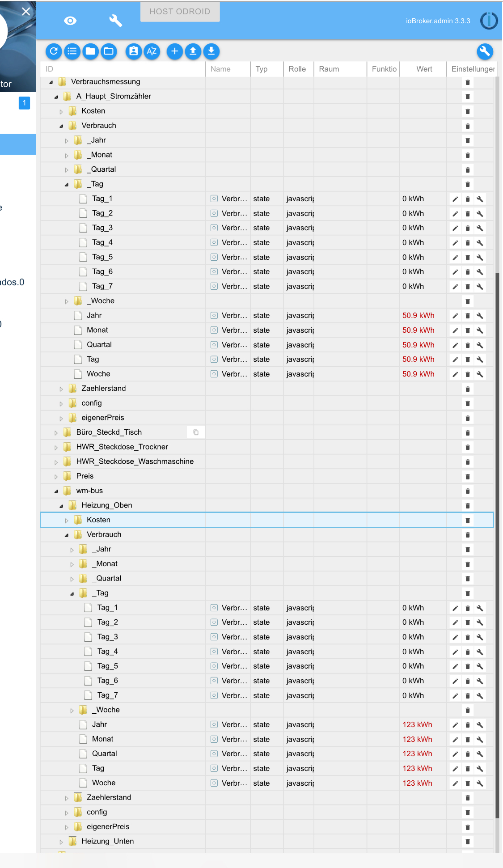Click the ioBroker power logo icon

(x=489, y=21)
